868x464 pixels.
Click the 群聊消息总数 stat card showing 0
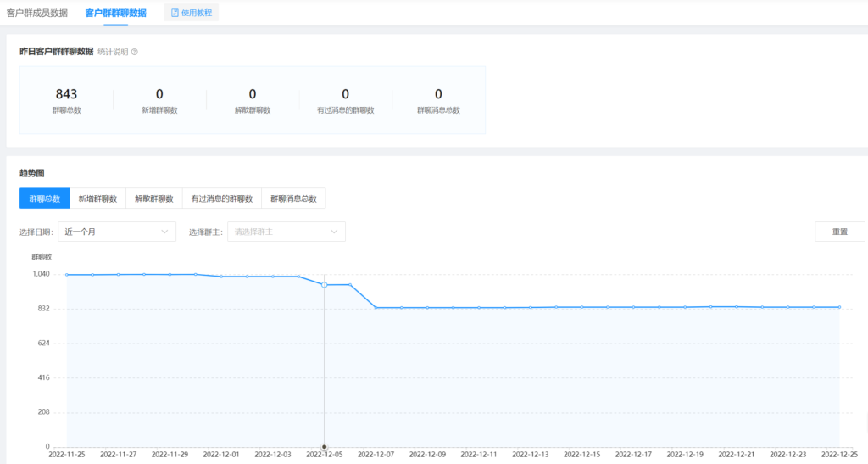pos(438,100)
